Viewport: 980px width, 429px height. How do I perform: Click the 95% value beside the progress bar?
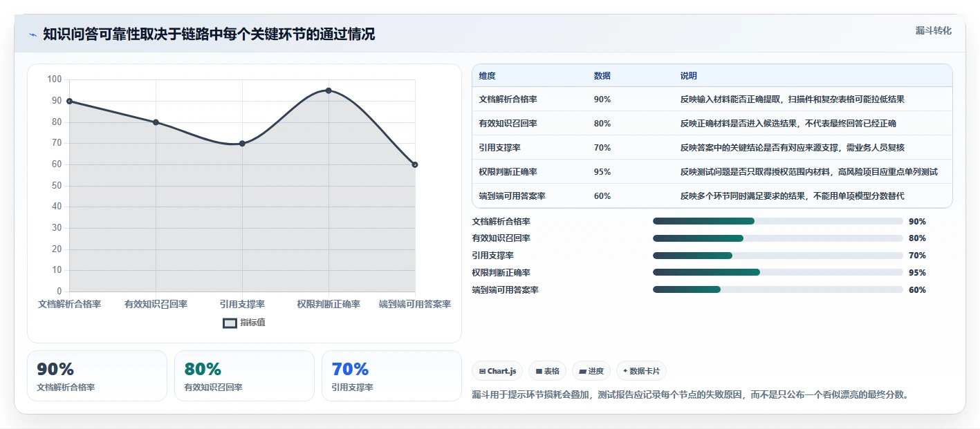(917, 273)
